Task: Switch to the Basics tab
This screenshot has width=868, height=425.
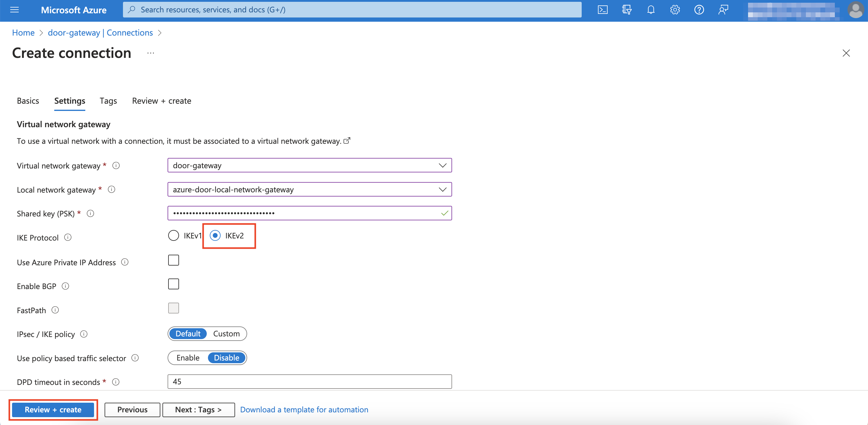Action: click(x=28, y=101)
